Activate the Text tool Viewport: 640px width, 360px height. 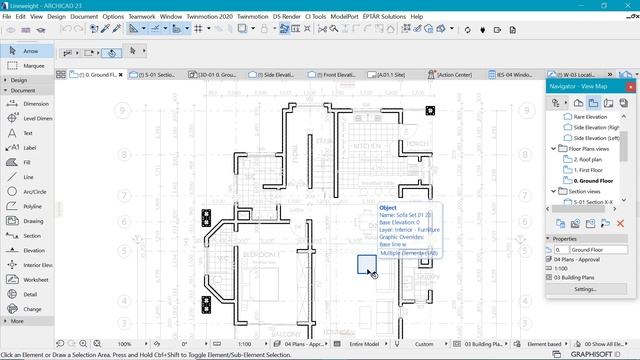click(27, 133)
